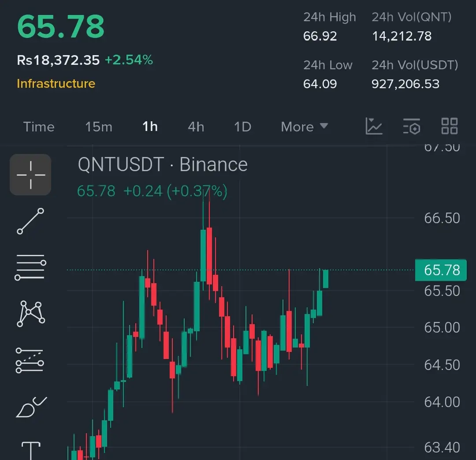
Task: Open the grid layout icon
Action: [449, 126]
